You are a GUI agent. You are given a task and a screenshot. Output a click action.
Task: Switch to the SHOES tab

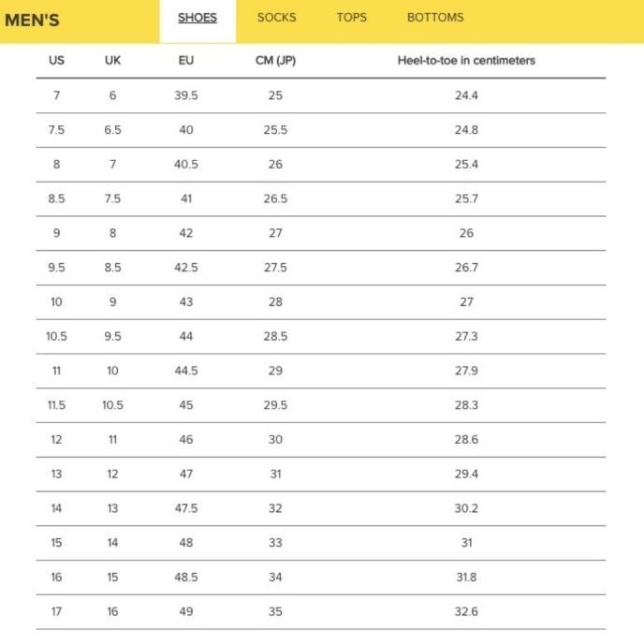click(198, 18)
